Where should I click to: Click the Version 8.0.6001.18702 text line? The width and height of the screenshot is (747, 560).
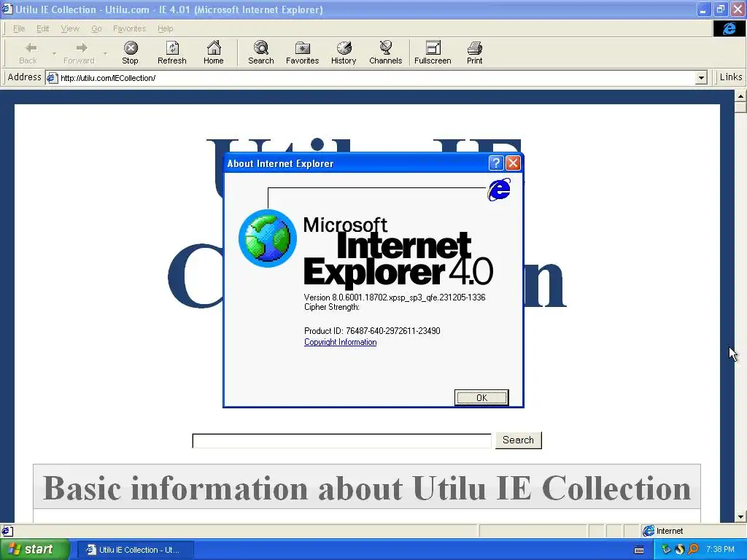pos(395,297)
